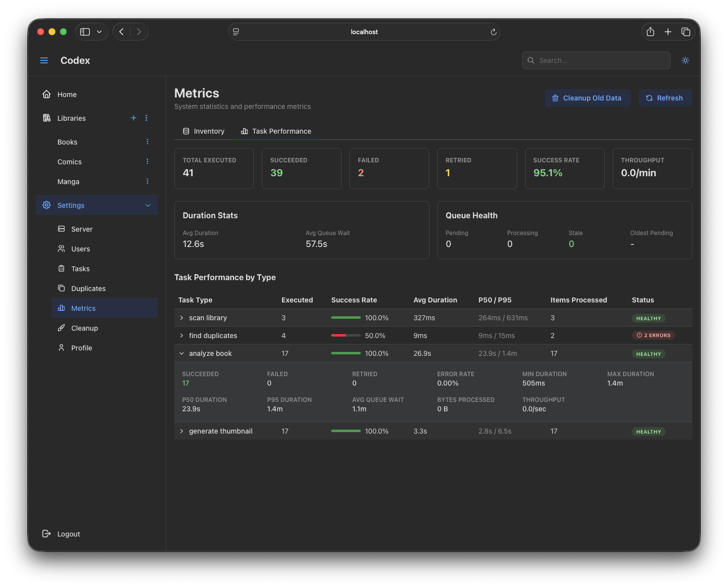Open the Comics three-dot menu
728x588 pixels.
(147, 161)
